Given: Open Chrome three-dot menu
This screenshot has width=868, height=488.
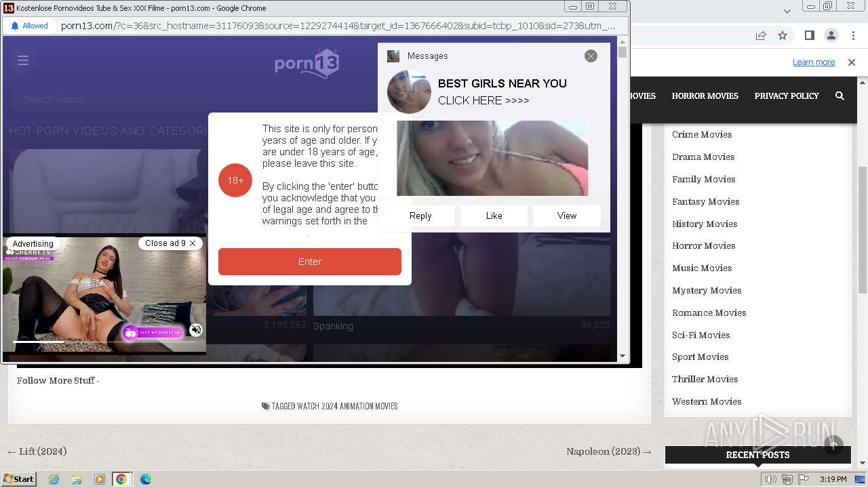Looking at the screenshot, I should tap(852, 35).
